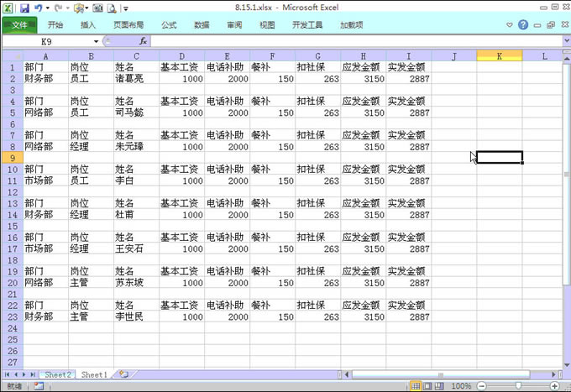Click the Excel application icon in title bar
Viewport: 571px width, 392px height.
tap(8, 8)
